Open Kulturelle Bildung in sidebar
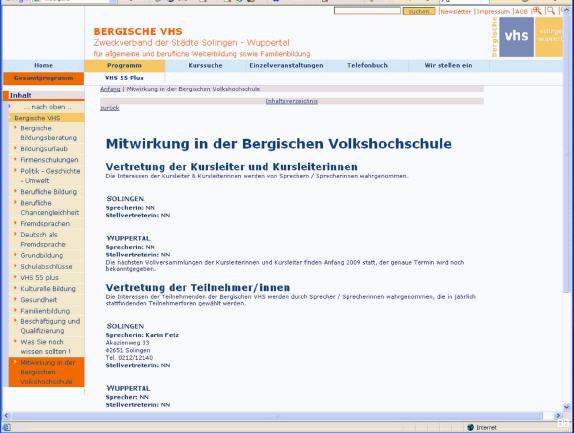This screenshot has width=574, height=433. click(48, 289)
